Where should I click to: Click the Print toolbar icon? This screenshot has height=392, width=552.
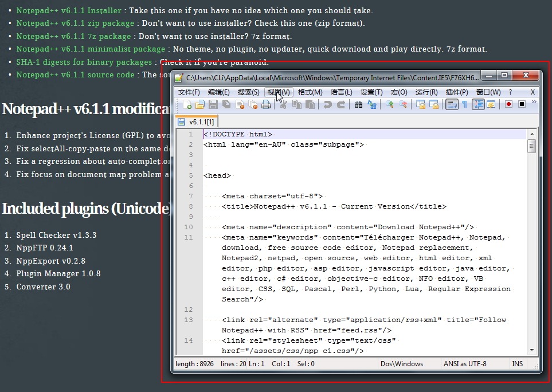point(266,104)
